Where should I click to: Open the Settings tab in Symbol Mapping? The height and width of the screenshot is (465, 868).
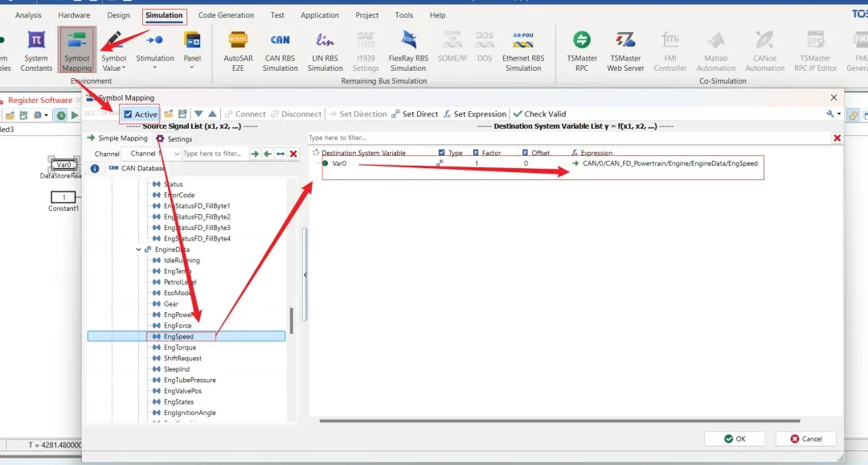[174, 139]
